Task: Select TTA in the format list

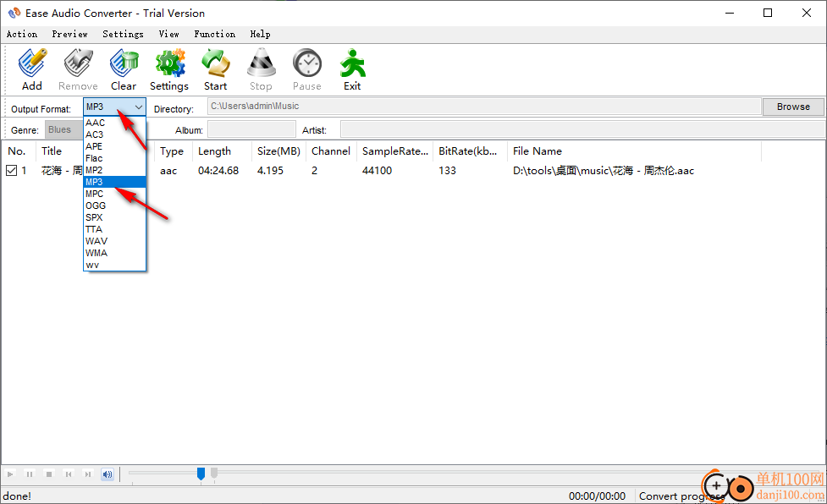Action: tap(114, 229)
